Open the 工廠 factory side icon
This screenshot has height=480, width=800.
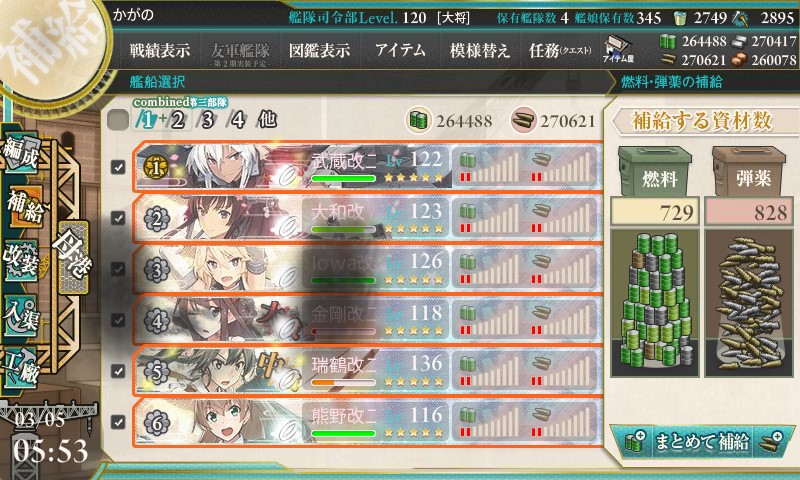pos(20,366)
